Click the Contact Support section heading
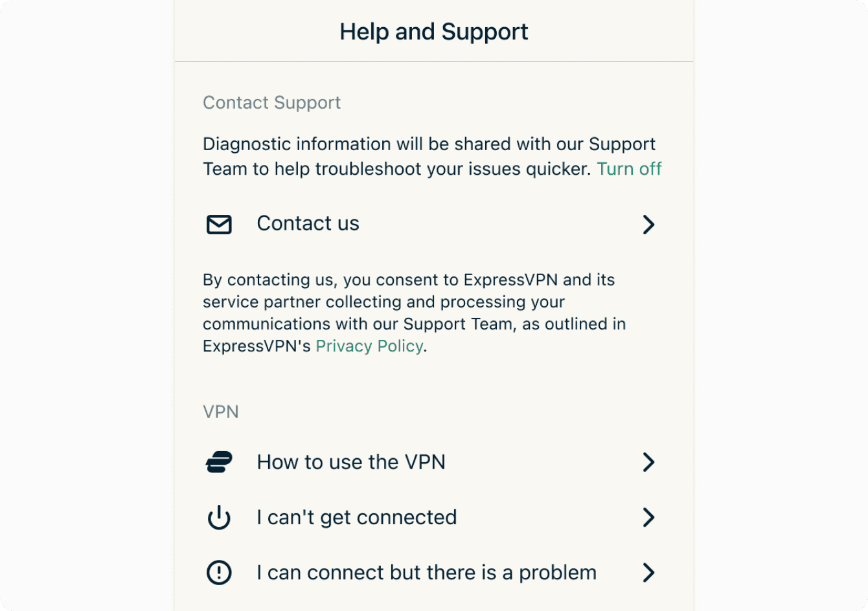The width and height of the screenshot is (868, 611). coord(271,102)
